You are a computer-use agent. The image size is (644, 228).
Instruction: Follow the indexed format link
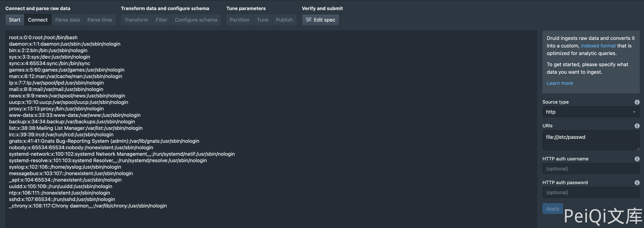coord(598,46)
